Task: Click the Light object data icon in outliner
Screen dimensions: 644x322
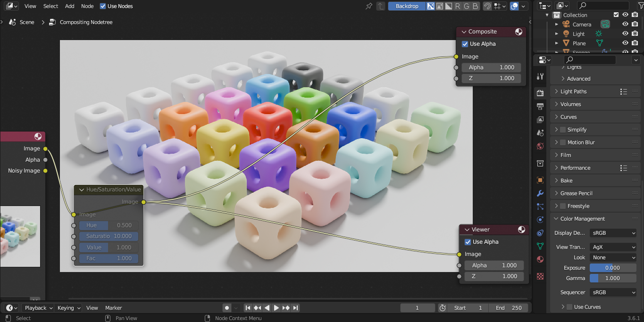Action: point(599,34)
